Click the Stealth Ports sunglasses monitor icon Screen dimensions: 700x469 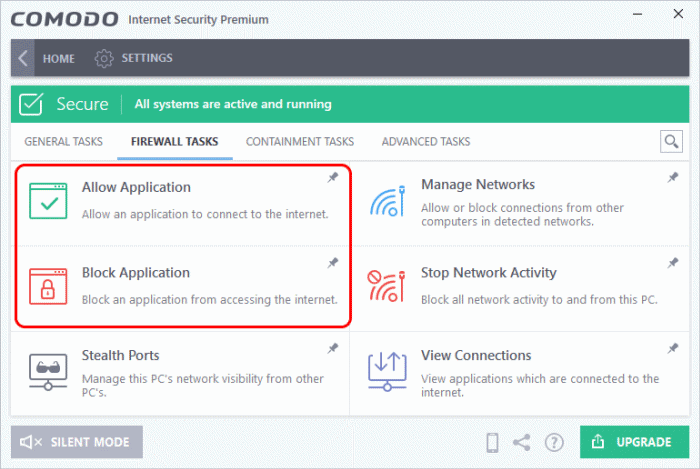(48, 371)
